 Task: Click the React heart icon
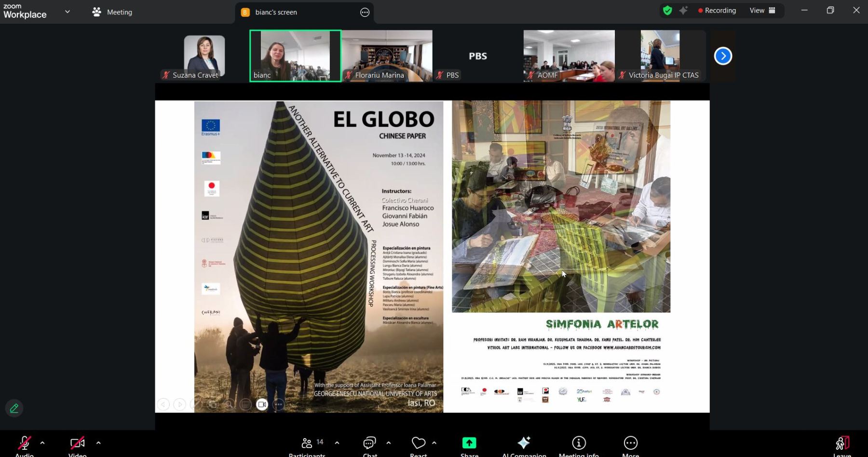[x=418, y=443]
